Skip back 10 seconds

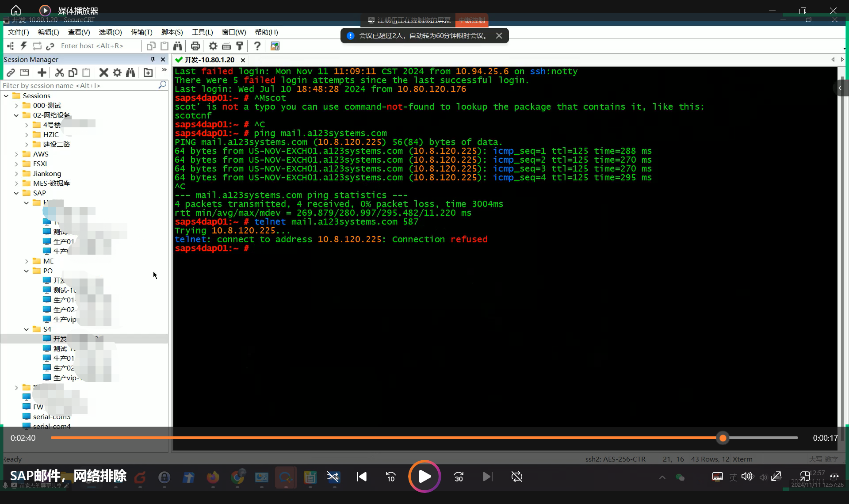[x=391, y=476]
